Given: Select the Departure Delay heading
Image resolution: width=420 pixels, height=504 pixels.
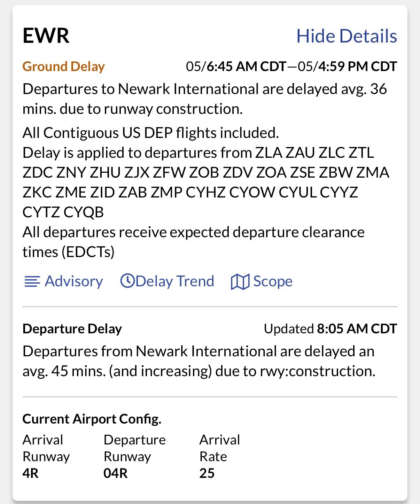Looking at the screenshot, I should click(x=72, y=329).
